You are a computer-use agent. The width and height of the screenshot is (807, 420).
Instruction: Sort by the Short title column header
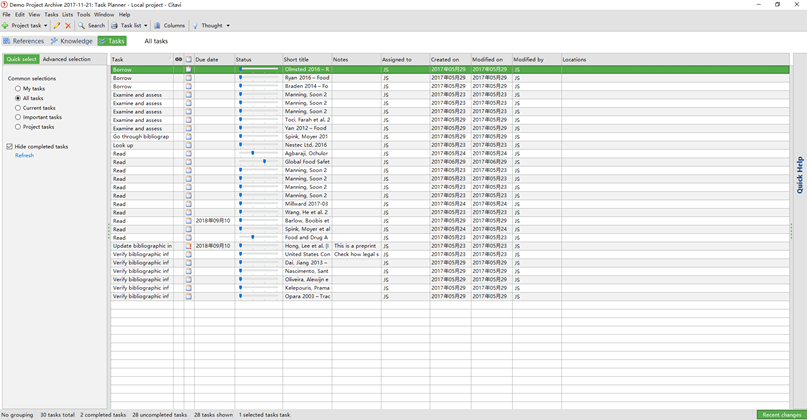click(307, 59)
